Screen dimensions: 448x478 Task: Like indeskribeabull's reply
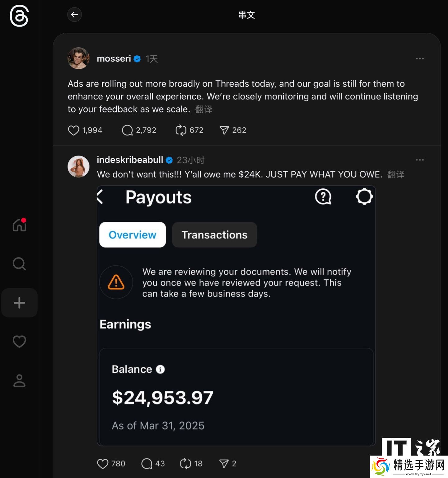click(103, 464)
